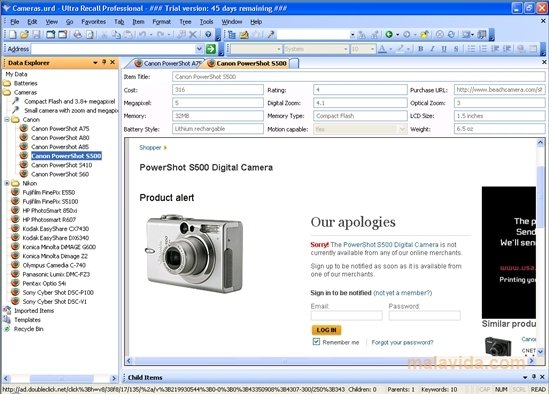The width and height of the screenshot is (549, 394).
Task: Open the Address bar dropdown
Action: (199, 49)
